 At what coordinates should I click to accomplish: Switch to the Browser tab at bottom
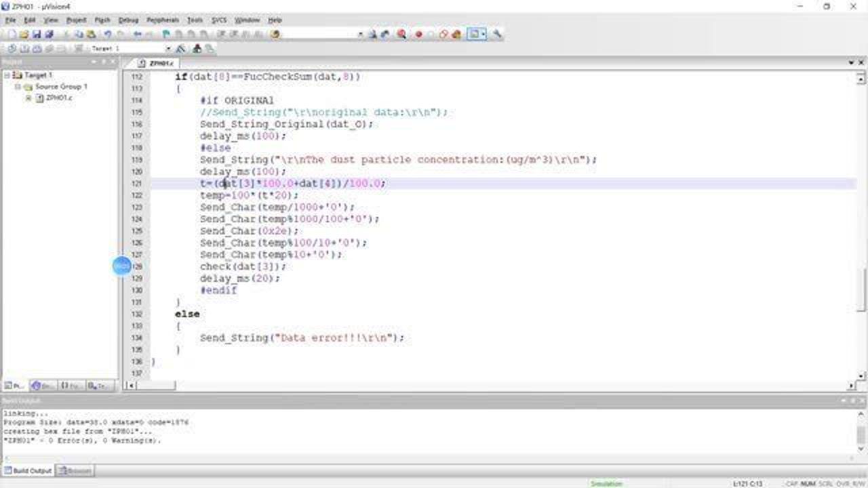(x=75, y=470)
